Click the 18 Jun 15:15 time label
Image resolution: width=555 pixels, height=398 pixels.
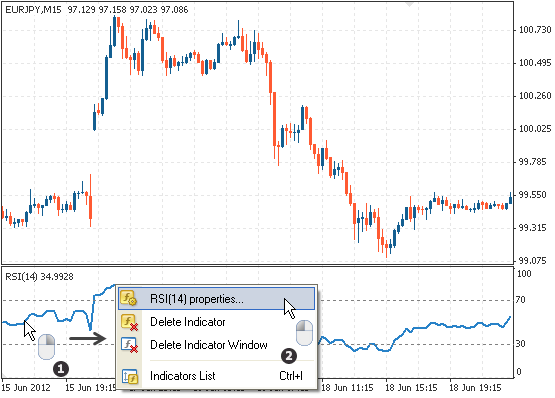pos(411,388)
